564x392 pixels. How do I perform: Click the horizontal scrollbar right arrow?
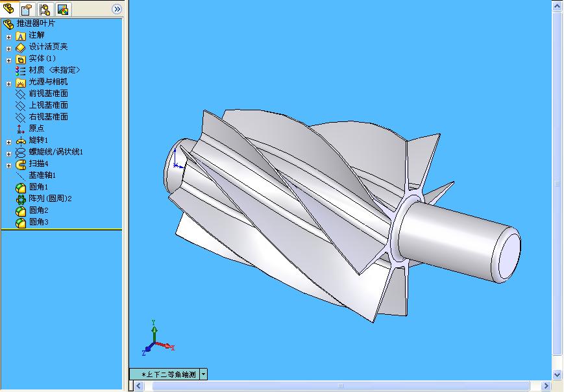pyautogui.click(x=546, y=386)
